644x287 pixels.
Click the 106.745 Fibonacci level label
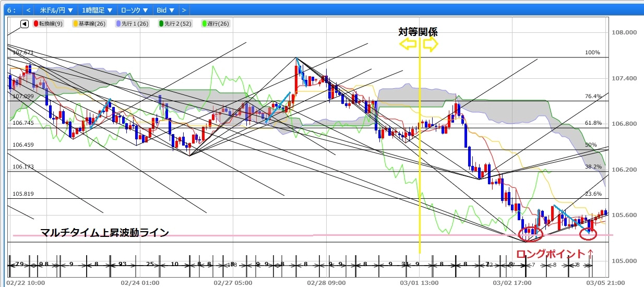[x=23, y=123]
